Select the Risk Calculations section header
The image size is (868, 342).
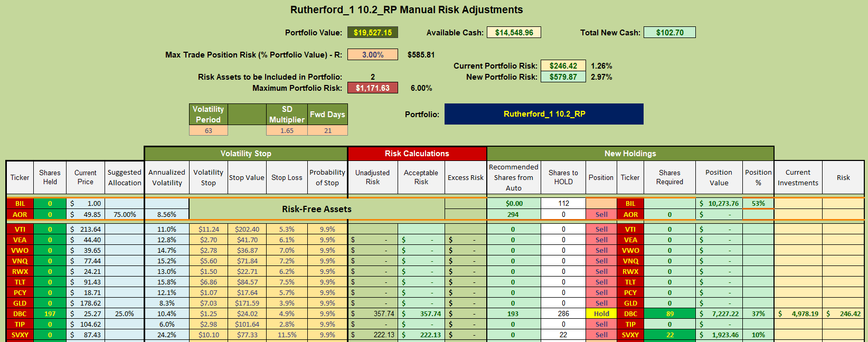point(417,154)
